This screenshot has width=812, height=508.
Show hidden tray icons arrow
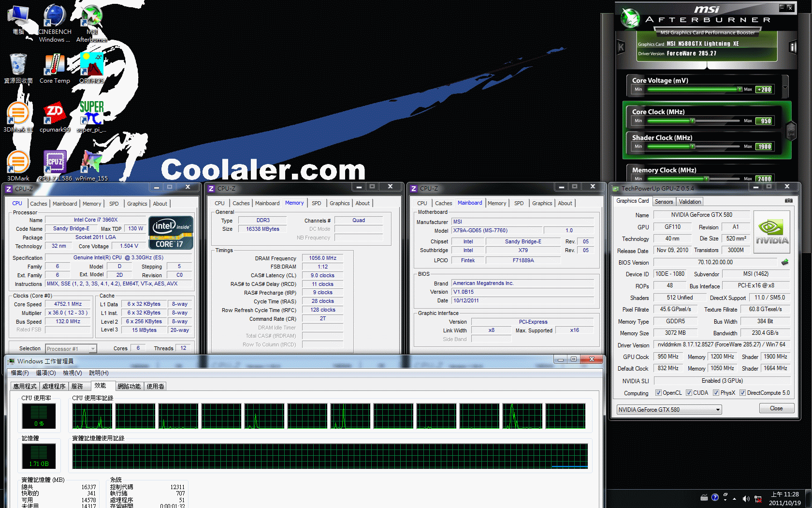click(735, 498)
